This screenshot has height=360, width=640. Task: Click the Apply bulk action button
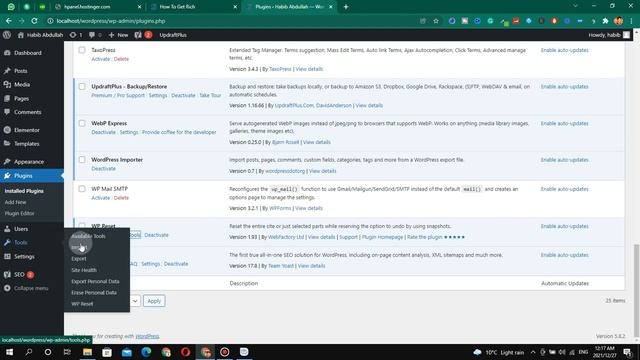click(x=154, y=301)
